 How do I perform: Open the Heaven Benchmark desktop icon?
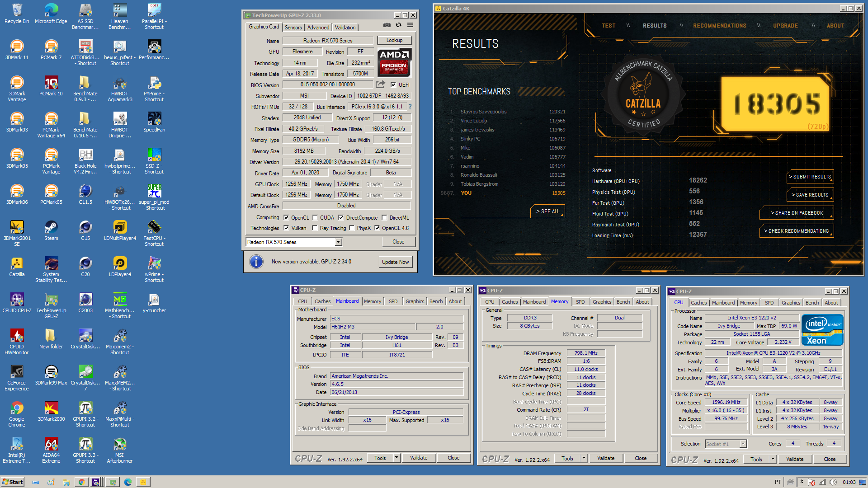coord(120,17)
